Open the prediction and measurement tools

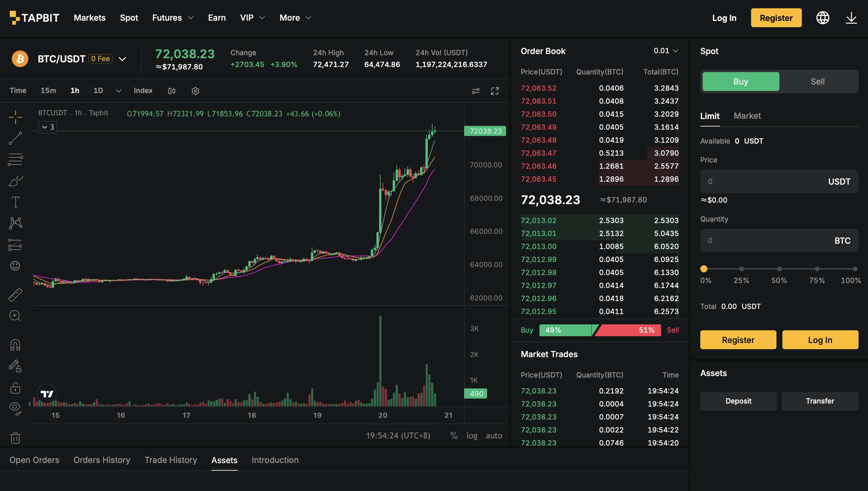click(15, 245)
